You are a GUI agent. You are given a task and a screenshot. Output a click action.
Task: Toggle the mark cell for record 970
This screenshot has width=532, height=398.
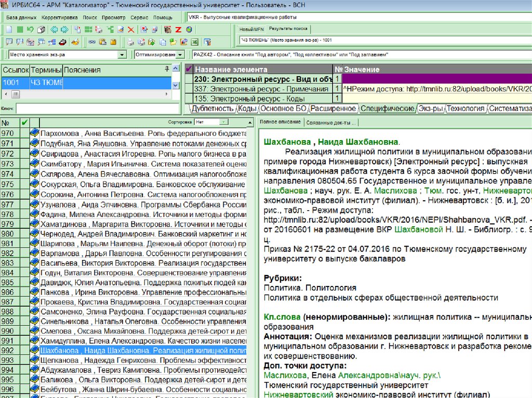click(x=24, y=133)
